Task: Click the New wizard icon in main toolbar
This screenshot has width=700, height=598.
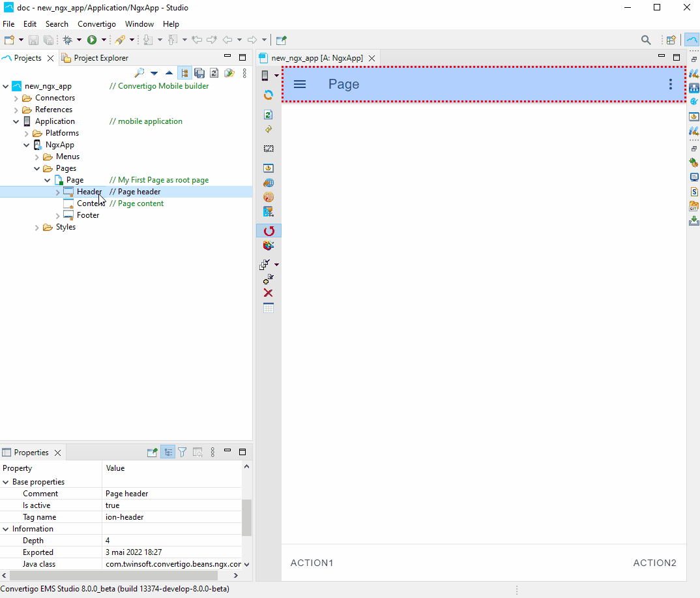Action: (9, 40)
